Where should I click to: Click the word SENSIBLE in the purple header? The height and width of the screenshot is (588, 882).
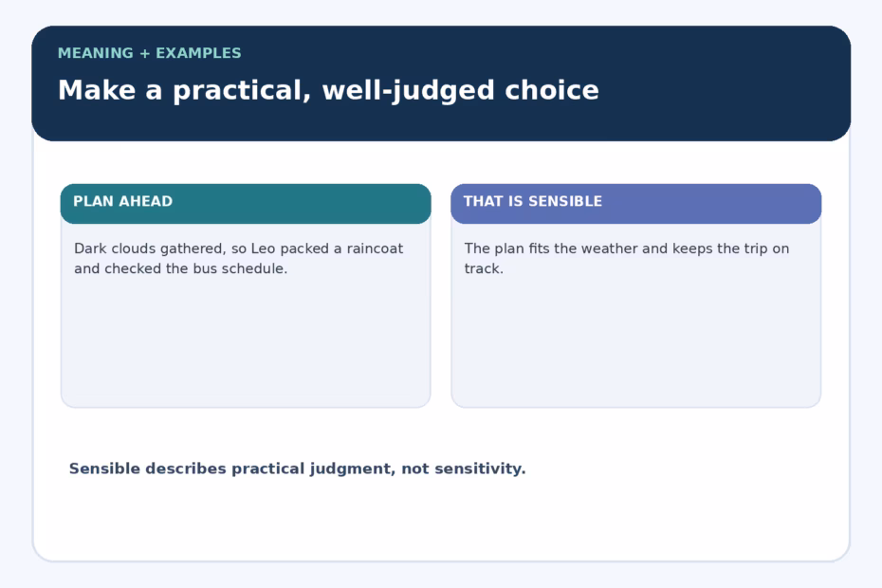point(565,201)
